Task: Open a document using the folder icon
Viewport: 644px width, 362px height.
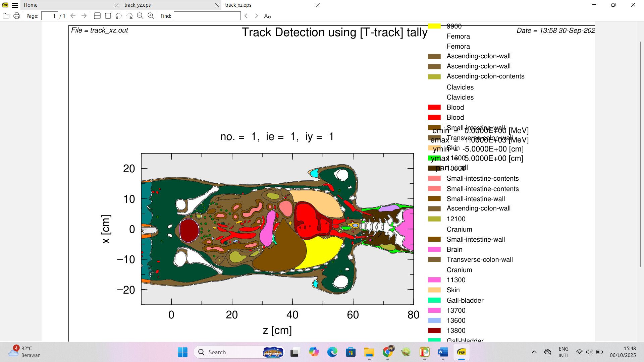Action: pos(6,16)
